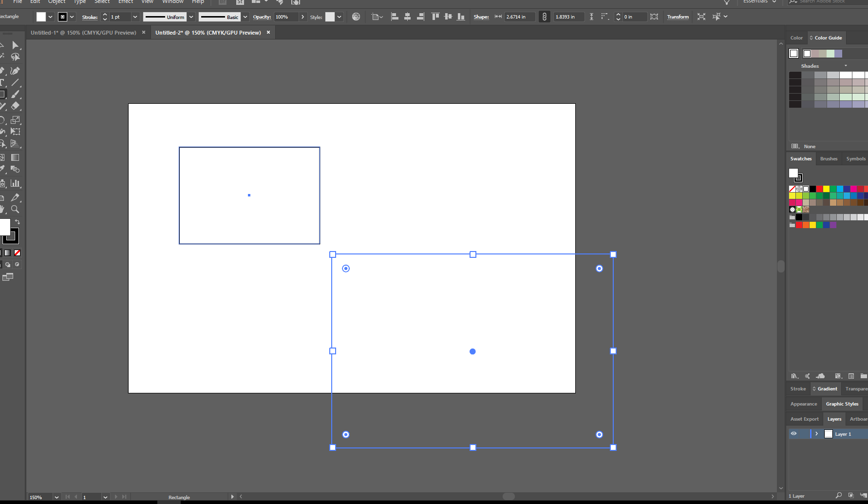Select the Paintbrush tool
Viewport: 868px width, 504px height.
[x=16, y=94]
